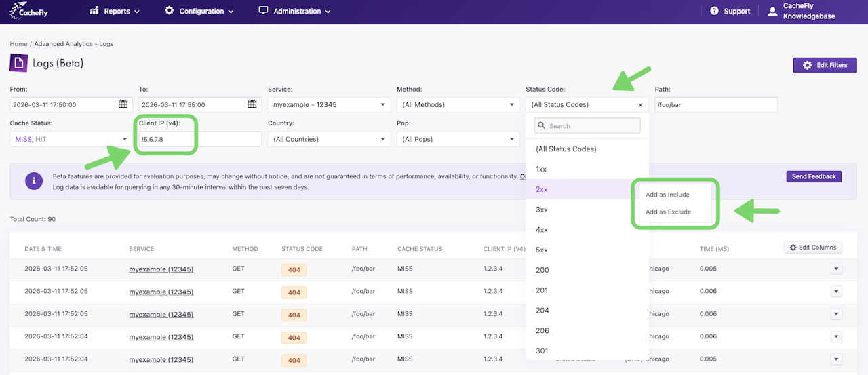Choose Add as Exclude option
Viewport: 868px width, 375px height.
coord(668,212)
